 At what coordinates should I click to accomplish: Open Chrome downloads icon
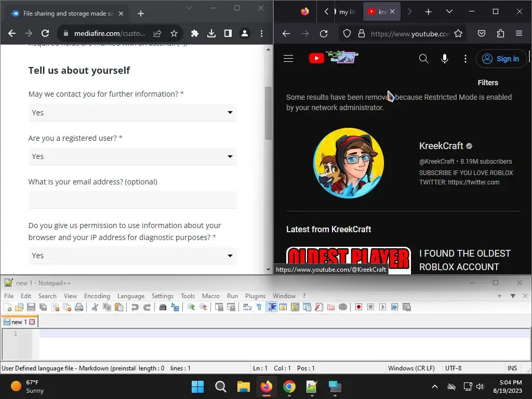click(211, 34)
